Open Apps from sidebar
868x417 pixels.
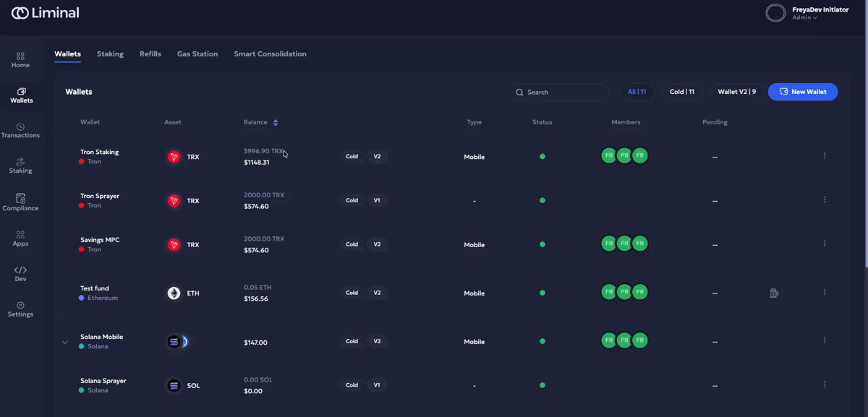(x=20, y=238)
